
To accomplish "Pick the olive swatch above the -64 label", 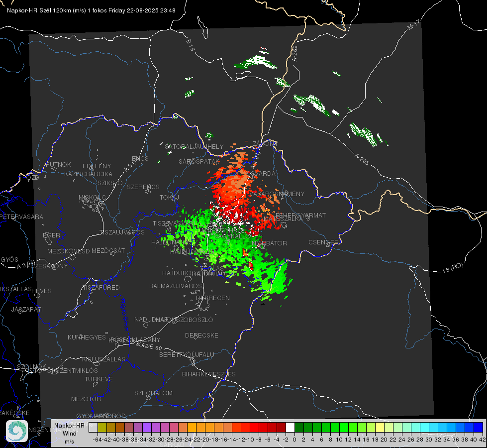I will tap(102, 427).
